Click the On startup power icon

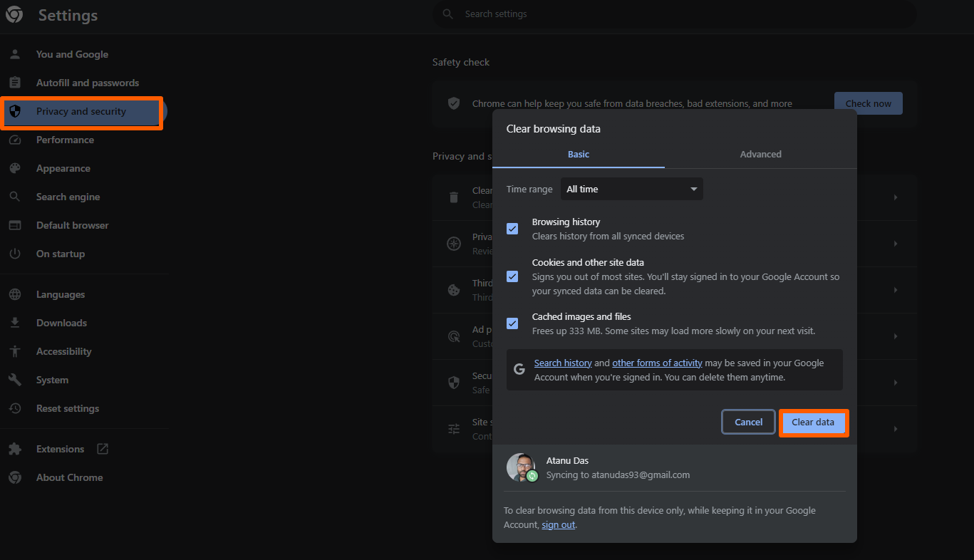point(15,254)
